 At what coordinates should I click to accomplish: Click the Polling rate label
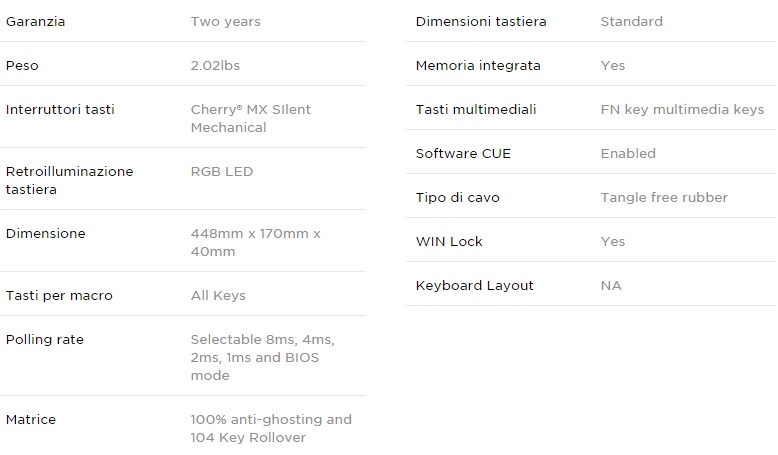tap(44, 339)
